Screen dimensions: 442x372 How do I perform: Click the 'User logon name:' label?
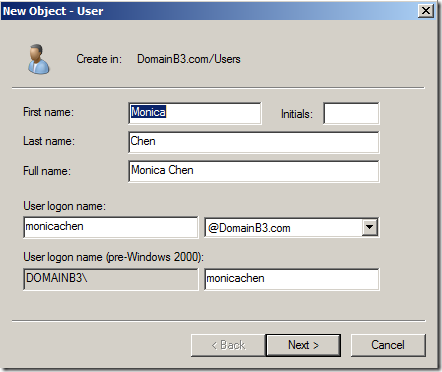point(64,206)
